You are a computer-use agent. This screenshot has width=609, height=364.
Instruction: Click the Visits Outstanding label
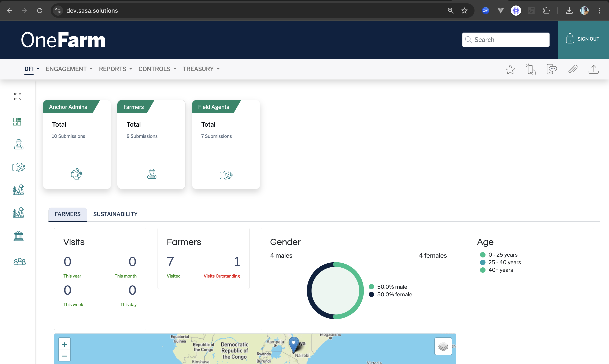pyautogui.click(x=222, y=276)
